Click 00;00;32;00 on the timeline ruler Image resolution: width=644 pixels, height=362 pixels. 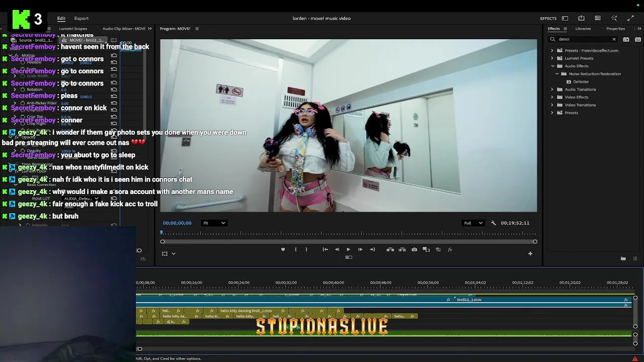coord(286,283)
